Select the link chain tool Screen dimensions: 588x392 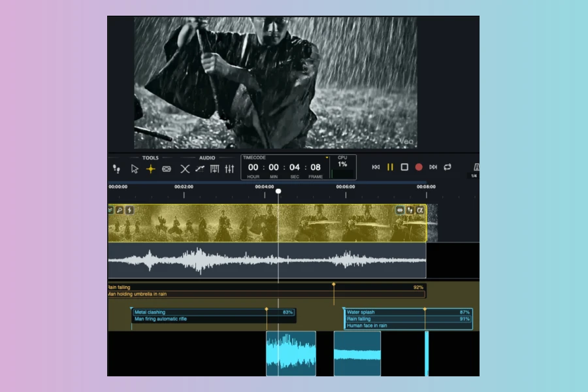(x=167, y=169)
